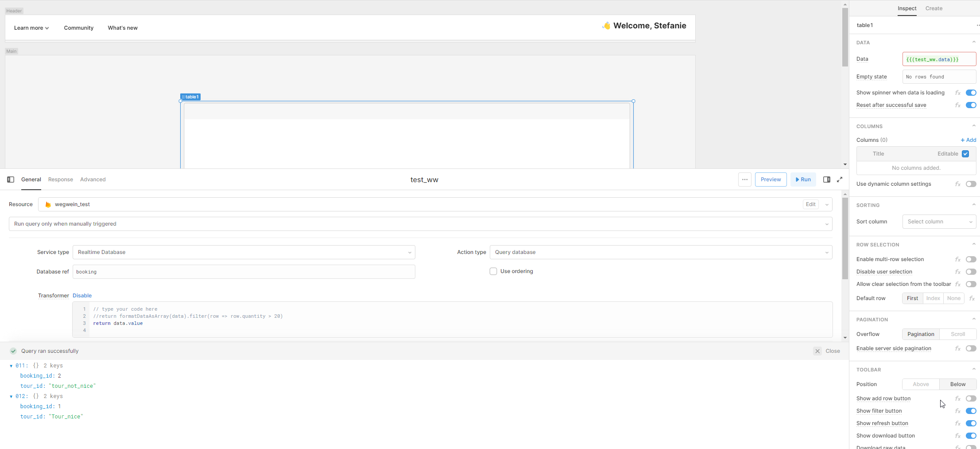Click the Database ref input field
This screenshot has height=449, width=980.
point(244,272)
